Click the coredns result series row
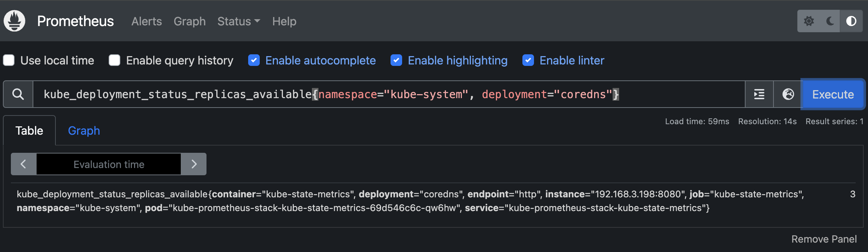This screenshot has width=868, height=252. coord(433,201)
